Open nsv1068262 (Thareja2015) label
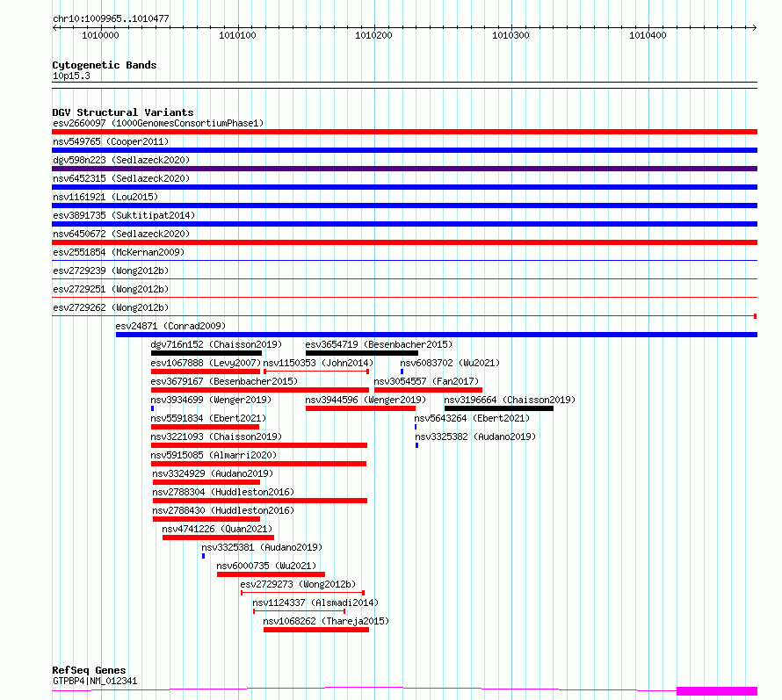 coord(326,621)
